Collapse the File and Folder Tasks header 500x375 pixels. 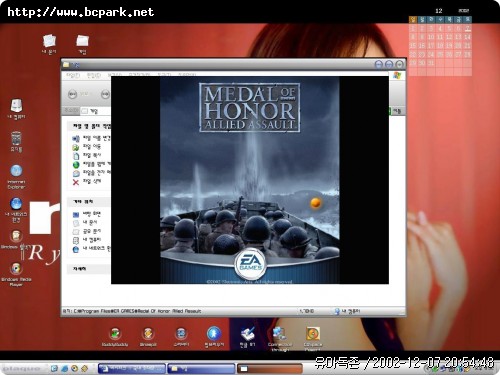click(89, 126)
